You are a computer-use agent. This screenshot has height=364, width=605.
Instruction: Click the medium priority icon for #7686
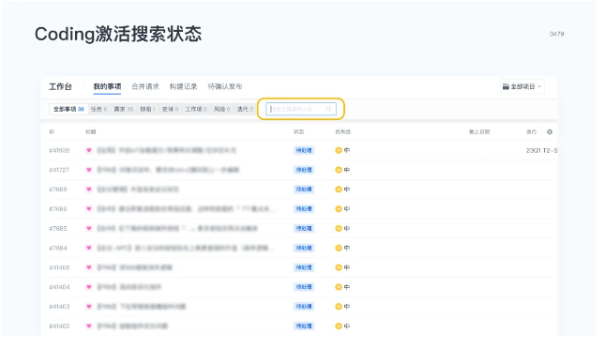point(339,209)
